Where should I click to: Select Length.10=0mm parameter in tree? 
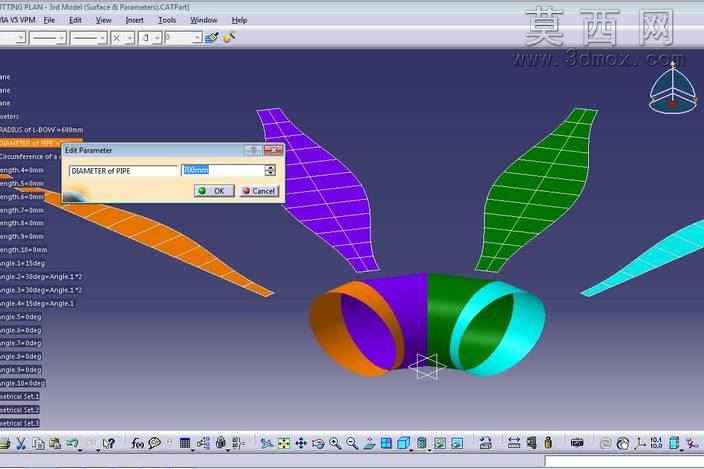click(23, 250)
